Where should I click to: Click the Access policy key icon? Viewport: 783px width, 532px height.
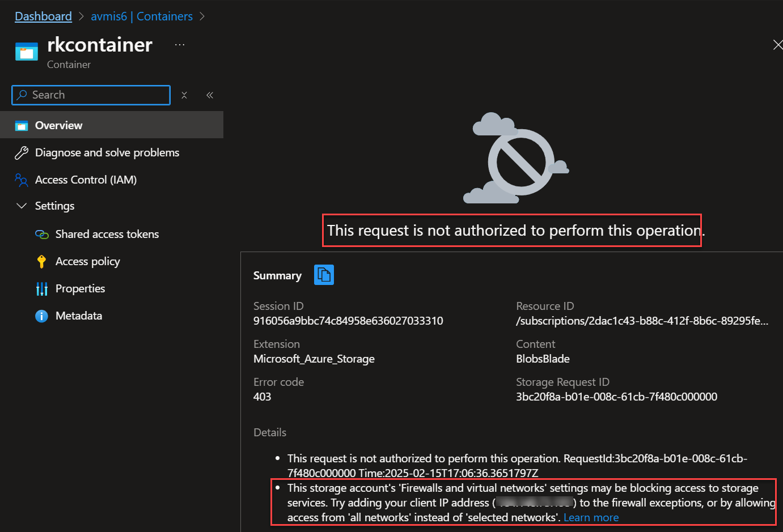tap(41, 261)
